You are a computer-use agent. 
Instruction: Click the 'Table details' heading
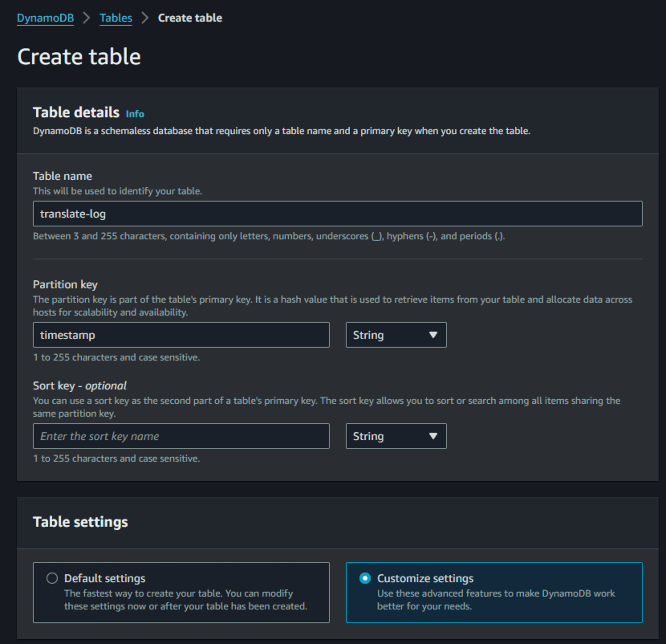[x=76, y=112]
